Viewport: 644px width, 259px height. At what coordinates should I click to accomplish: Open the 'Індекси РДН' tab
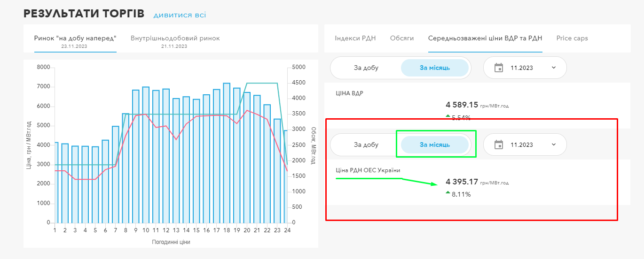coord(355,38)
